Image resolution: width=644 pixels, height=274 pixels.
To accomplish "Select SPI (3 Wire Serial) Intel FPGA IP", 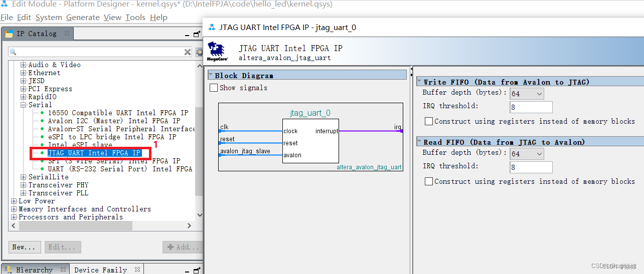I will coord(114,161).
